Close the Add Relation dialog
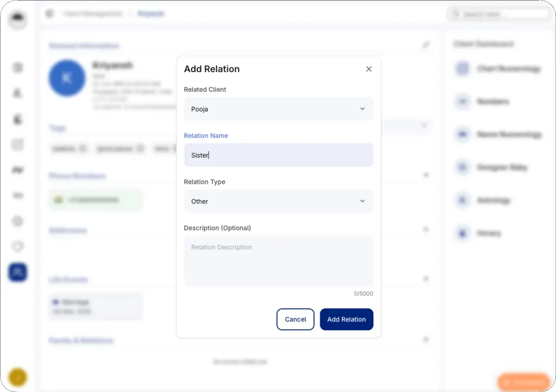 [369, 69]
